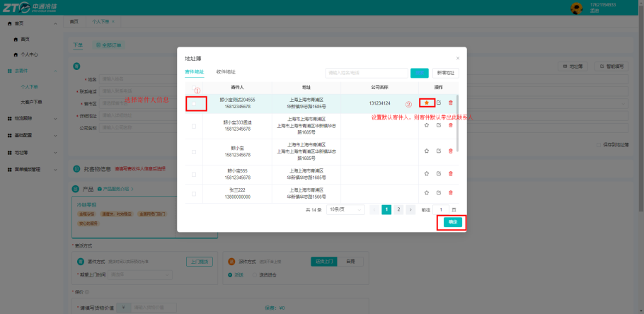Open the 10条/页 page size dropdown
This screenshot has width=644, height=314.
coord(345,210)
